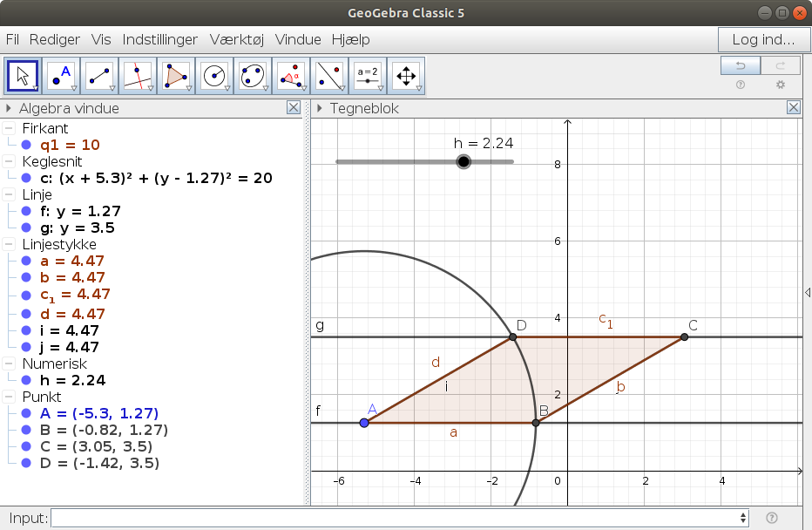Select the Perpendicular line tool

point(138,76)
